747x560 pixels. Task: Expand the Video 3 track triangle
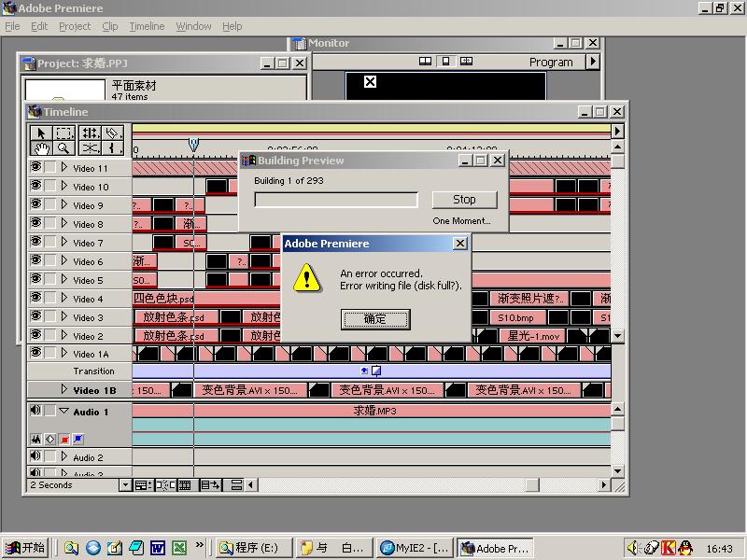click(64, 316)
